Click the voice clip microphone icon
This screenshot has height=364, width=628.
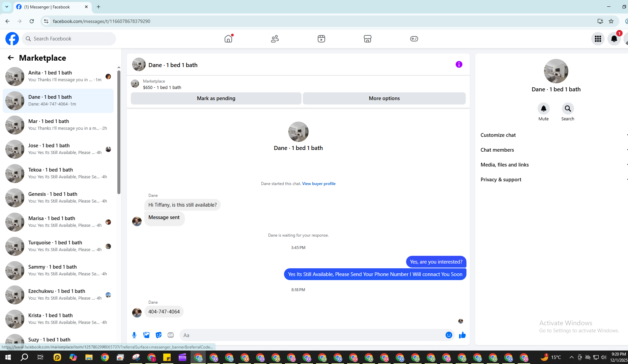134,335
